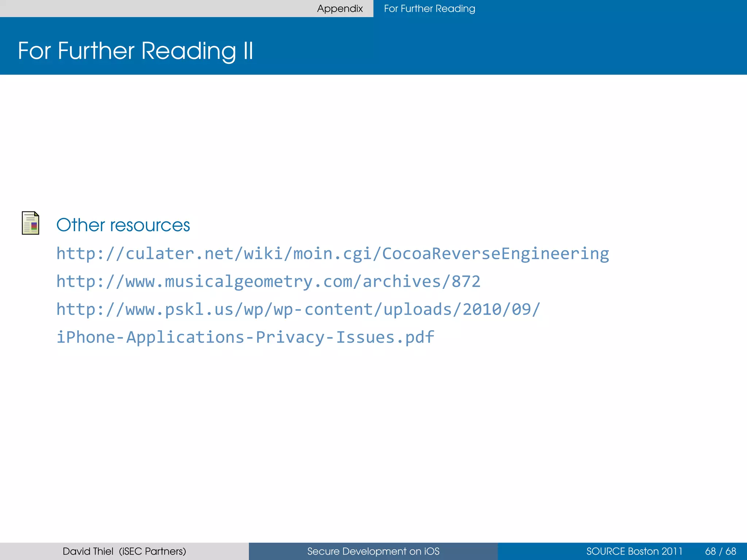Click the document icon beside Other resources
Viewport: 747px width, 560px height.
click(30, 223)
